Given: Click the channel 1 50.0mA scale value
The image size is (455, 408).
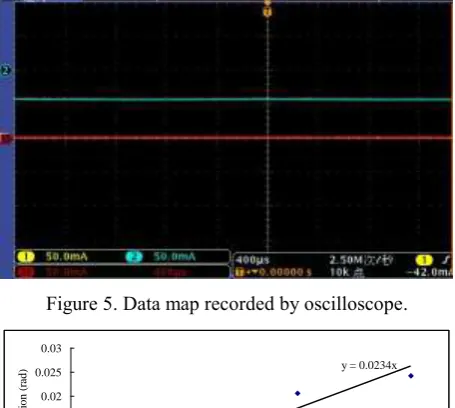Looking at the screenshot, I should [67, 257].
